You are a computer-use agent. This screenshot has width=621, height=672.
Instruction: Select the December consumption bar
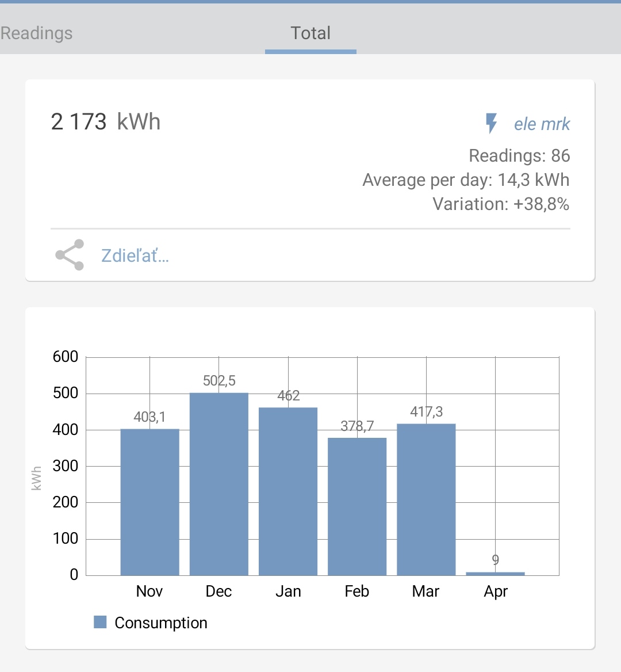point(219,483)
